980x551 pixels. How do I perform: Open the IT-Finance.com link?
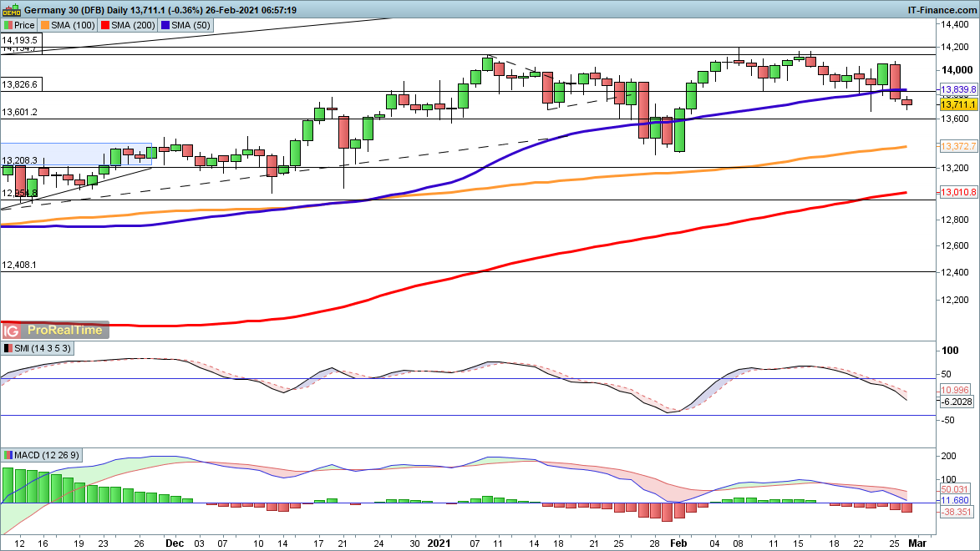(x=942, y=10)
